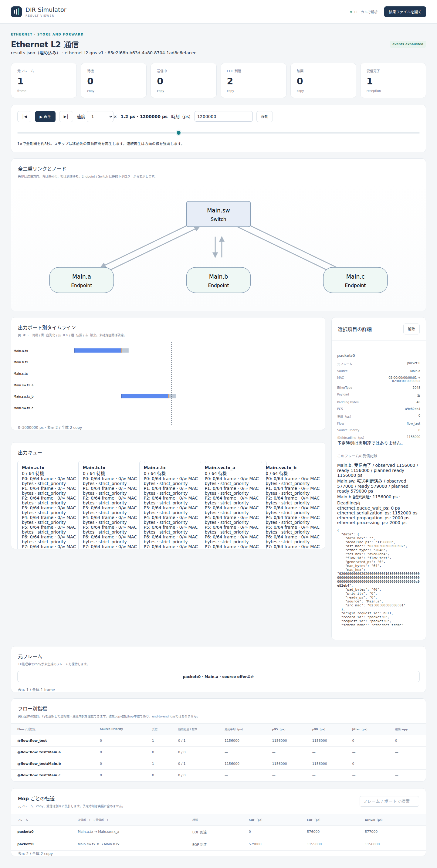The image size is (437, 868).
Task: Select the @flow:flow_test:Main.b metrics row
Action: point(218,764)
